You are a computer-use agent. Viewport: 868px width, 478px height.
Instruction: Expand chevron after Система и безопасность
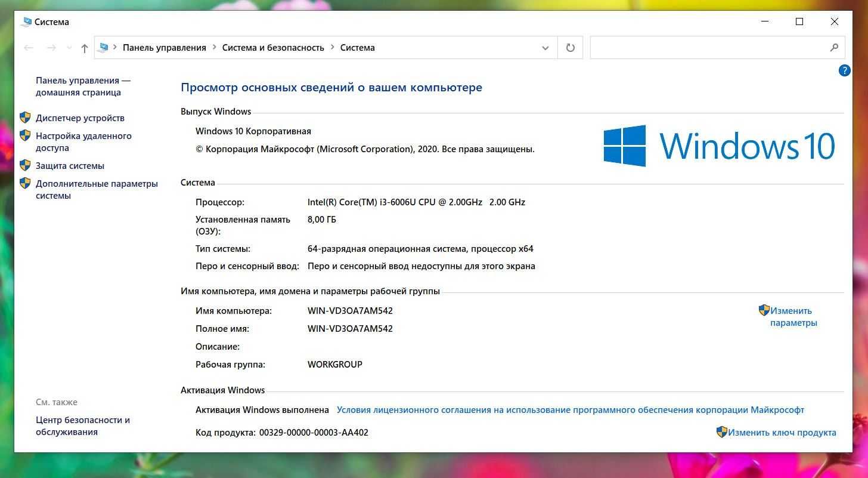332,48
